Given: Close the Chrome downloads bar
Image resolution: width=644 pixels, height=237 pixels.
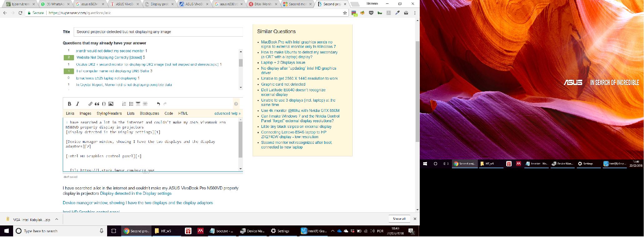Looking at the screenshot, I should [x=415, y=219].
